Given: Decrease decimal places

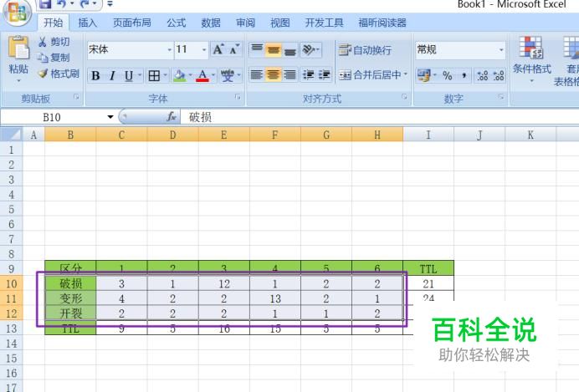Looking at the screenshot, I should [499, 75].
